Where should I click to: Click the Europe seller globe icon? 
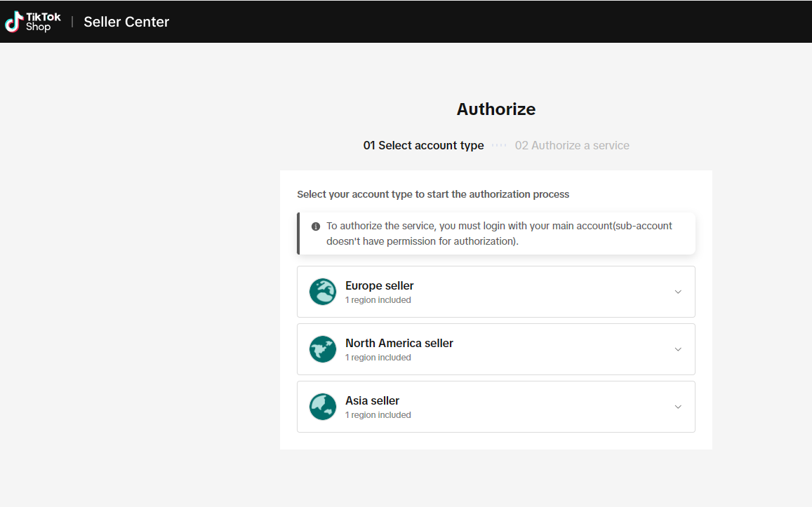click(x=323, y=292)
